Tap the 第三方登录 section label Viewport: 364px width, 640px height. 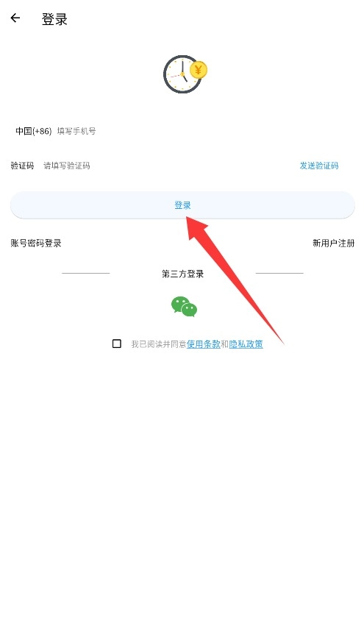tap(183, 274)
